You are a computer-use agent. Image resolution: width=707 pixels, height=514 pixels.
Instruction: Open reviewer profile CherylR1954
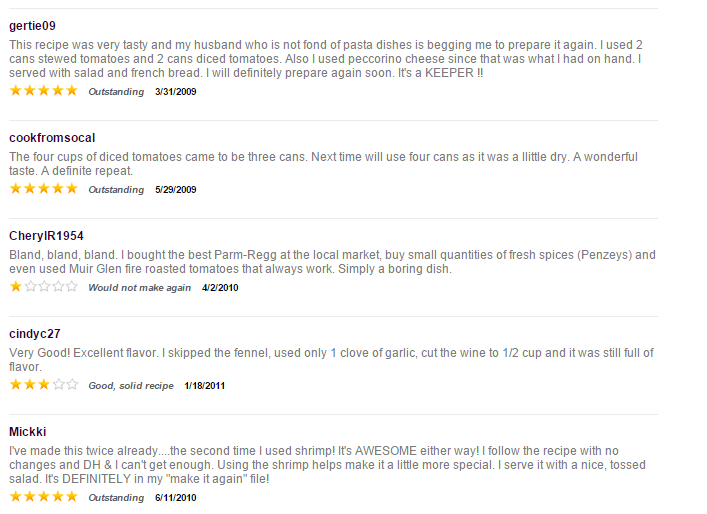pos(46,236)
